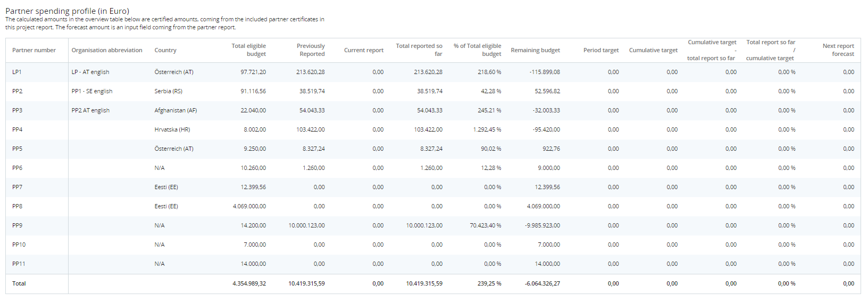Select the 'PP1 - SE english' organisation cell
This screenshot has height=301, width=868.
tap(92, 91)
